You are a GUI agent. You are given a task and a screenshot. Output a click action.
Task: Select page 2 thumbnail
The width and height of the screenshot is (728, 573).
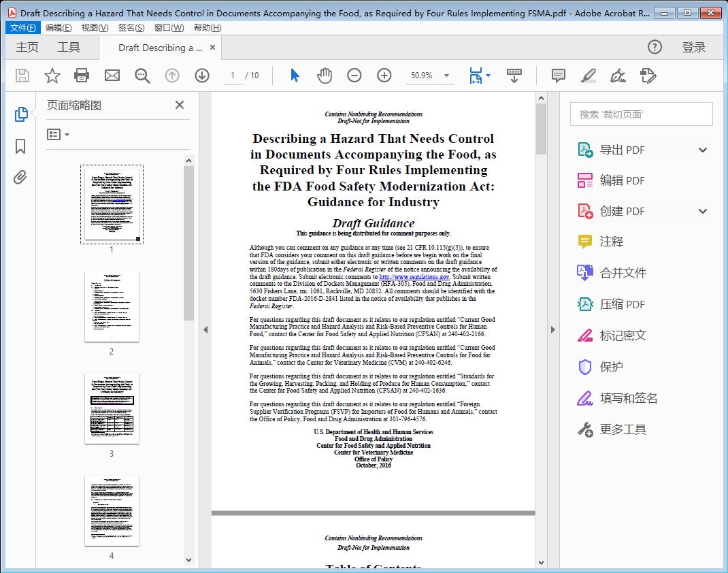coord(112,306)
